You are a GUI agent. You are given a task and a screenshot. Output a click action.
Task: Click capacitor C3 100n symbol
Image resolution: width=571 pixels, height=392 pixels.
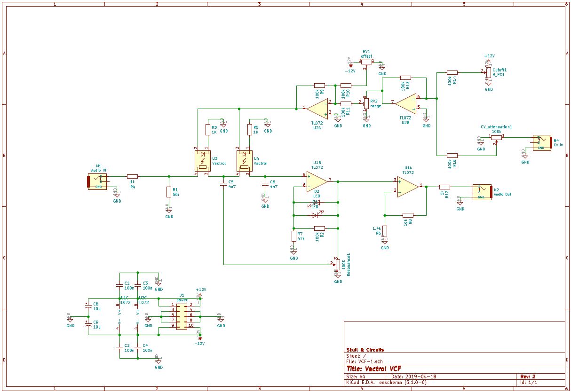(x=138, y=285)
